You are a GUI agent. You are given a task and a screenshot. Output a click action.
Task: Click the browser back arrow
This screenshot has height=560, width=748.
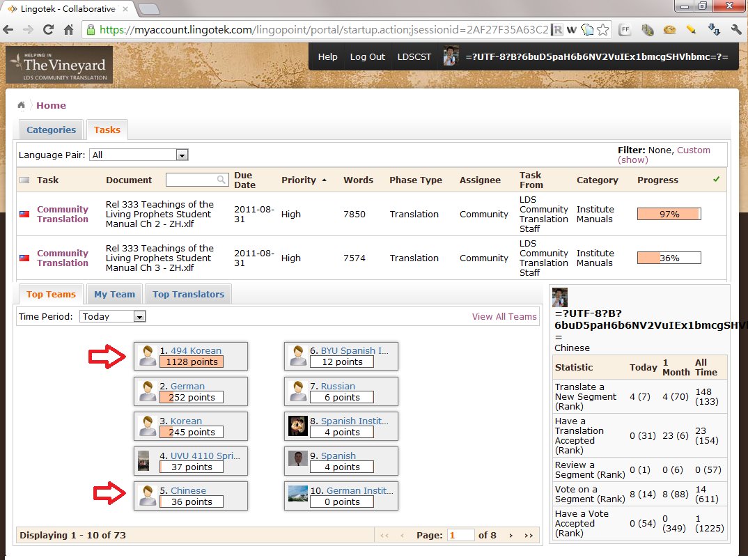8,30
